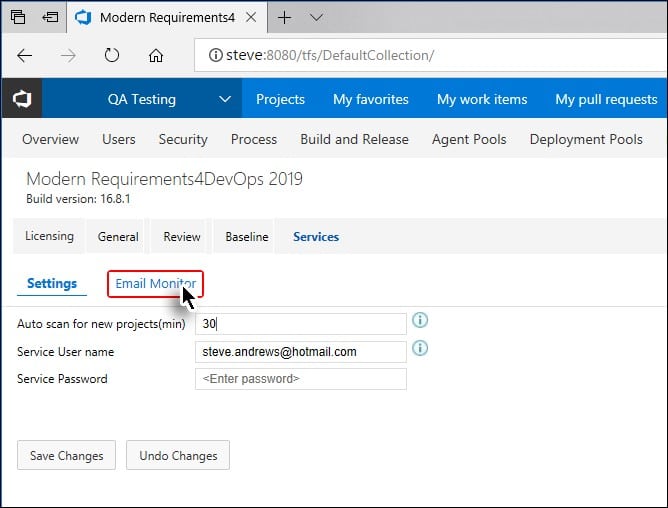Go to browser home page icon

coord(155,55)
